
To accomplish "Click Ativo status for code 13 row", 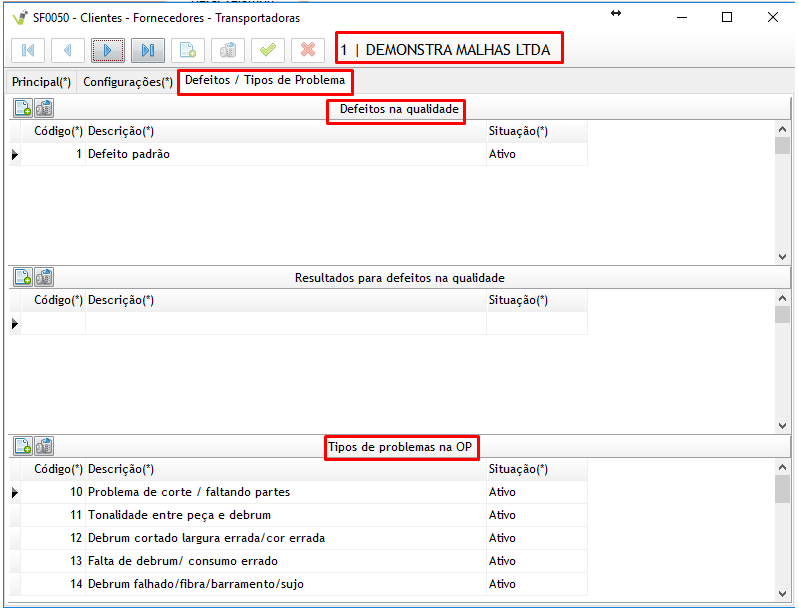I will click(x=536, y=561).
